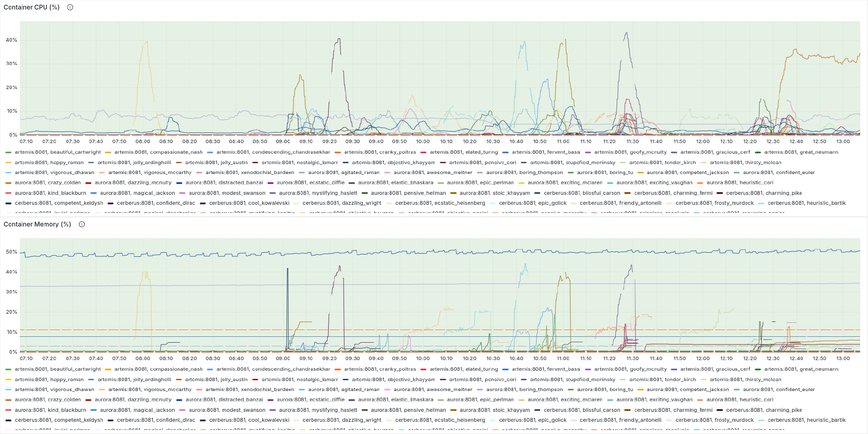
Task: Select artemis tender_kirch in CPU legend
Action: (662, 163)
